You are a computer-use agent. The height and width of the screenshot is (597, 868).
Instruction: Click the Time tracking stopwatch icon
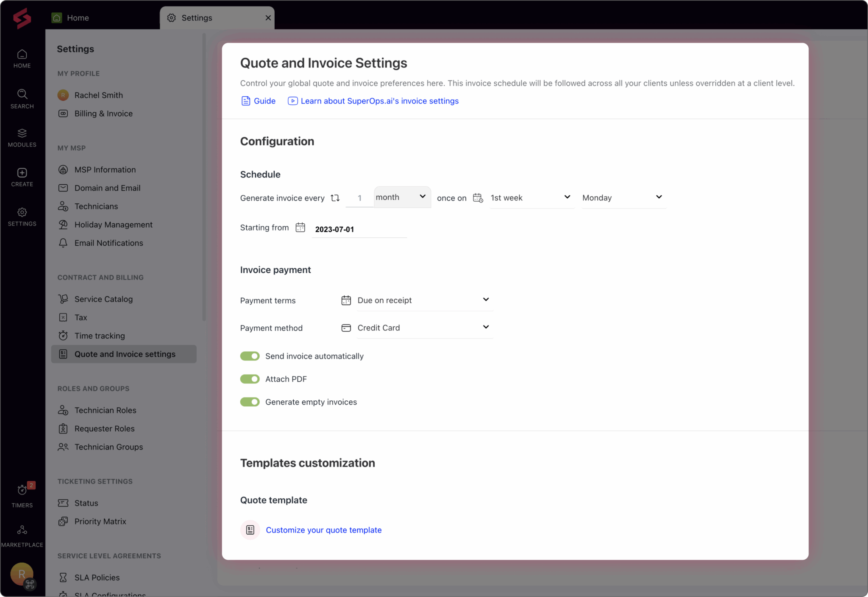63,336
